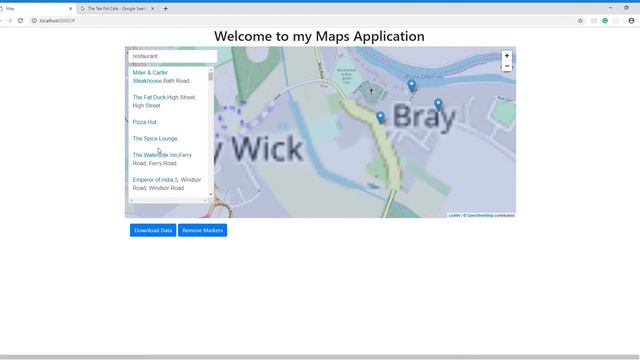The width and height of the screenshot is (640, 360).
Task: Click the results list vertical scrollbar thumb
Action: point(211,76)
